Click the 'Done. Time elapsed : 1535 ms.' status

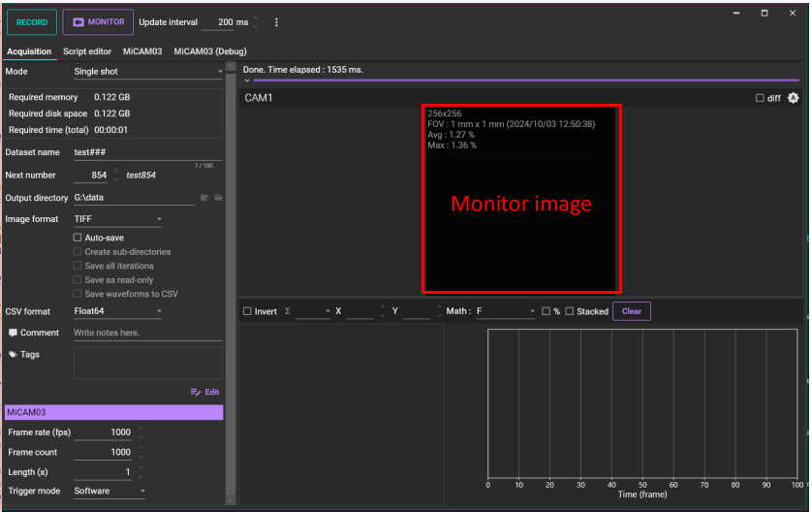303,70
